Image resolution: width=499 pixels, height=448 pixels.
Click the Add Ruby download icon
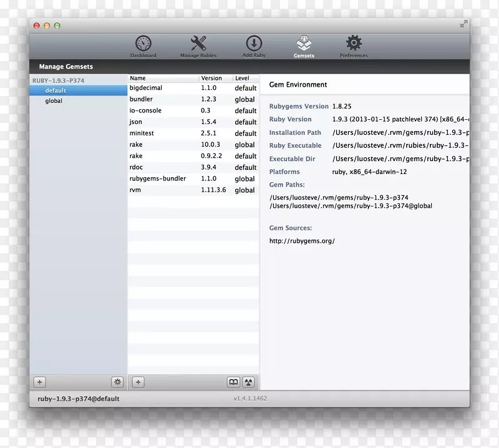[254, 44]
